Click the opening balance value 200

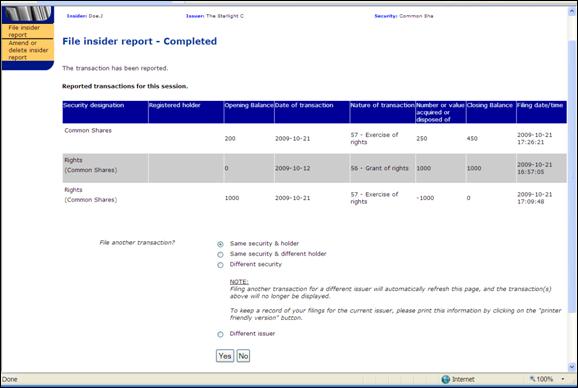(x=230, y=139)
